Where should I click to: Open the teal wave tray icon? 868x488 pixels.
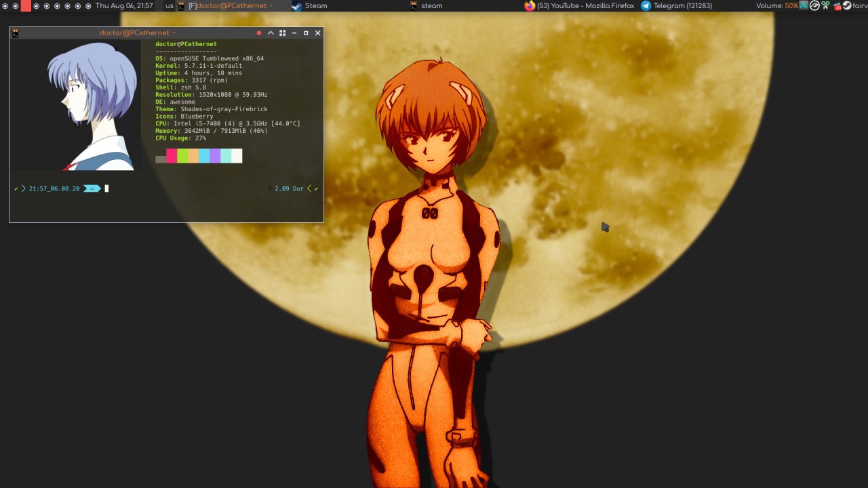pyautogui.click(x=804, y=5)
